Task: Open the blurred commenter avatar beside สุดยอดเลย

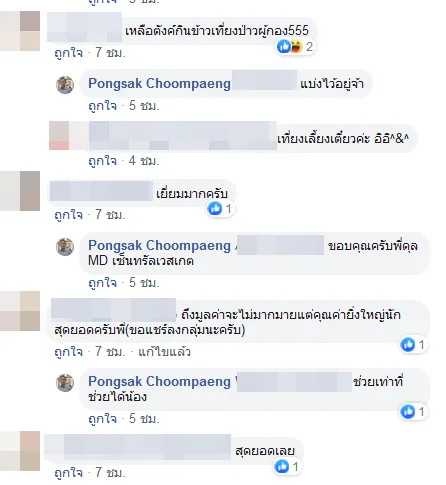Action: point(20,451)
